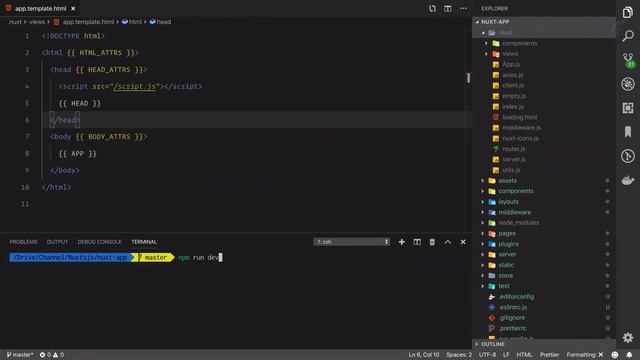
Task: Open the Manage gear icon
Action: (x=628, y=338)
